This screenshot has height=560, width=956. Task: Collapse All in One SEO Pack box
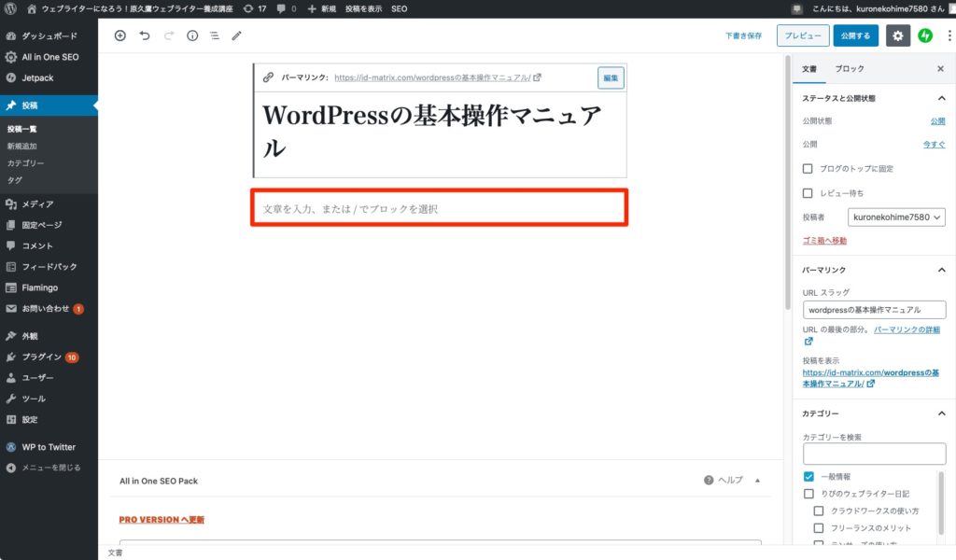coord(757,481)
